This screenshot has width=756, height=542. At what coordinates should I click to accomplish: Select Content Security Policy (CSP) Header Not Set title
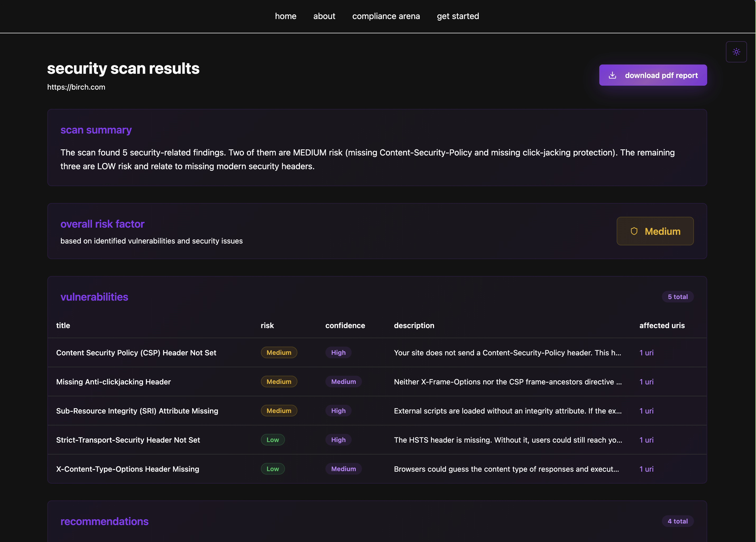coord(136,353)
